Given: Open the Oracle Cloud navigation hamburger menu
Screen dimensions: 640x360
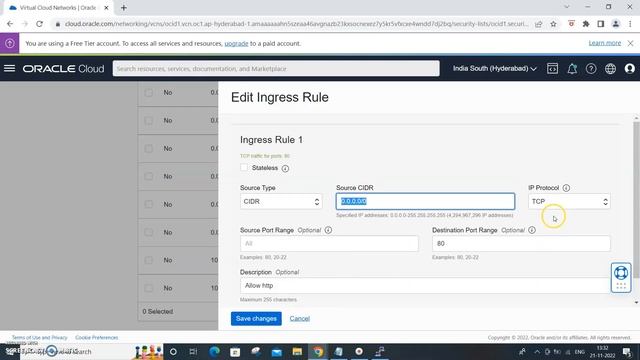Looking at the screenshot, I should (9, 69).
